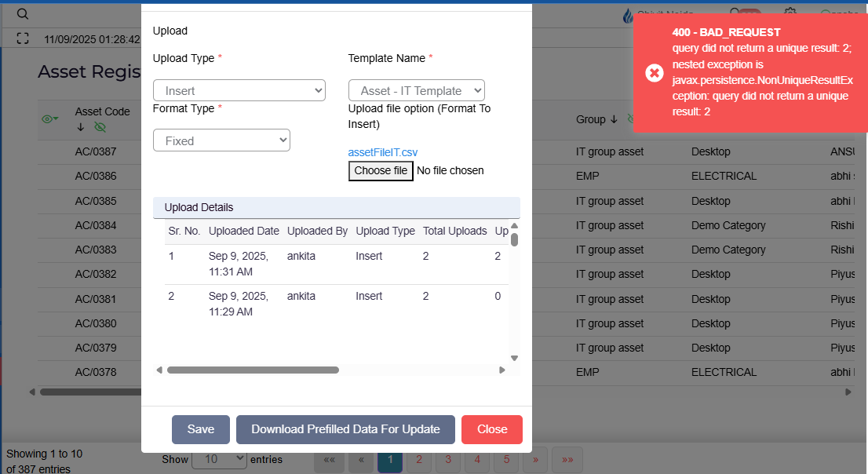Go to pagination page 2
868x474 pixels.
[419, 460]
